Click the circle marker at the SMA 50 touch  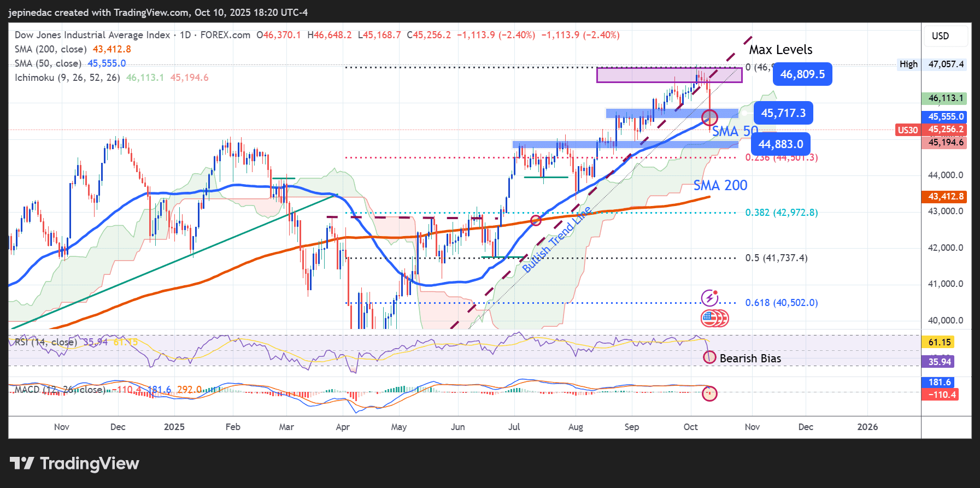coord(709,117)
